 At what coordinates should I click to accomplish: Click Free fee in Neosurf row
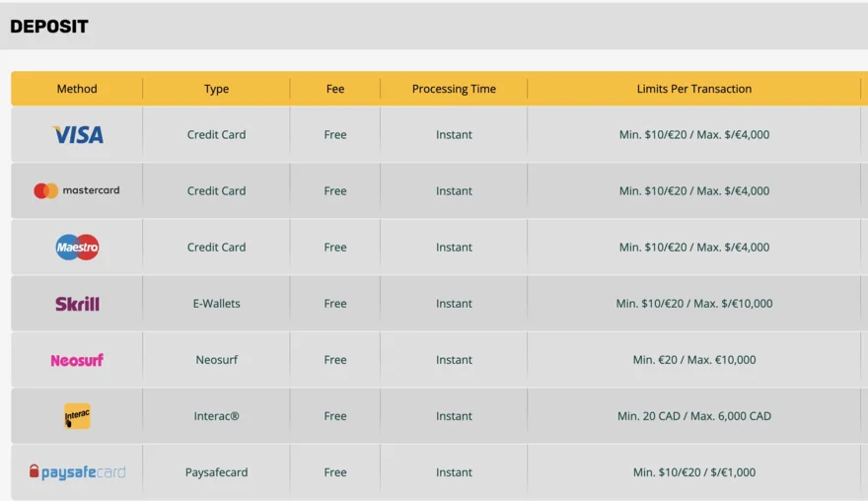click(335, 360)
